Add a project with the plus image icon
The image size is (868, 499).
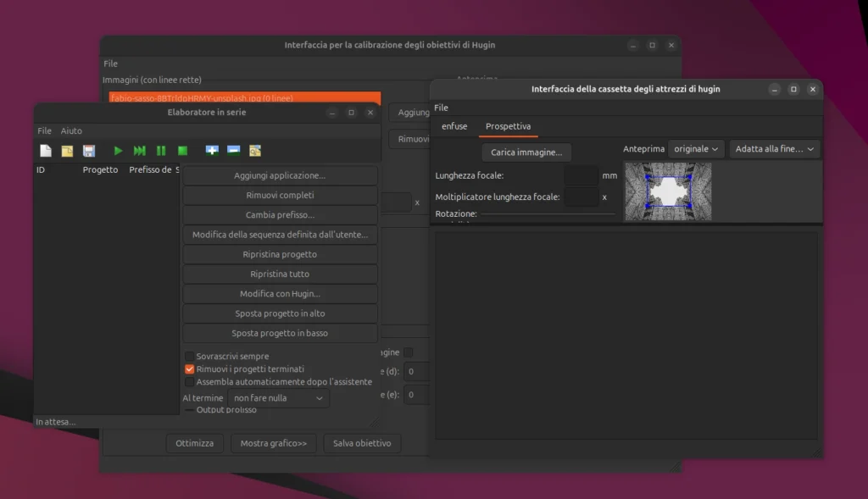pos(212,151)
